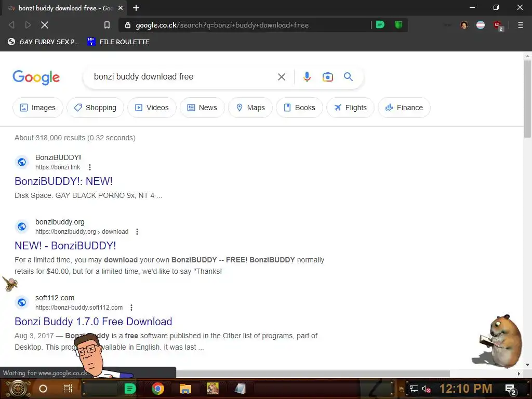The height and width of the screenshot is (399, 532).
Task: Click the small flying bug character
Action: click(10, 284)
